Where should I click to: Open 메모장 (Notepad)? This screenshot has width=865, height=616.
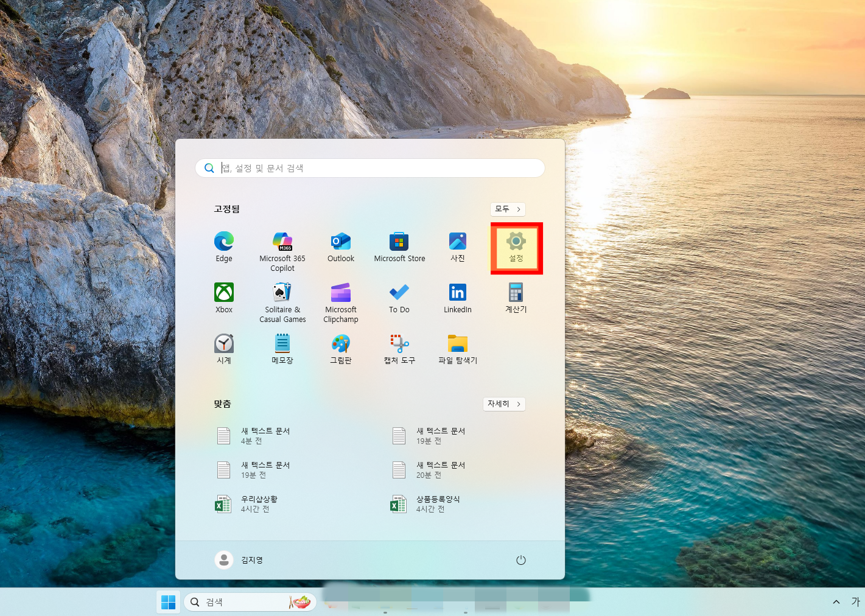(282, 349)
